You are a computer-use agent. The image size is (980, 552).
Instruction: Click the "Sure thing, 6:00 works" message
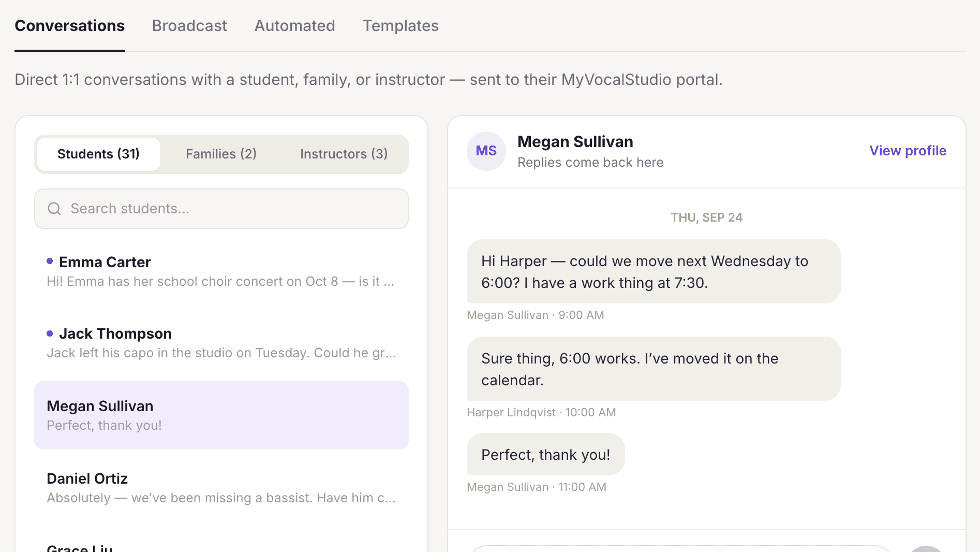(x=654, y=369)
